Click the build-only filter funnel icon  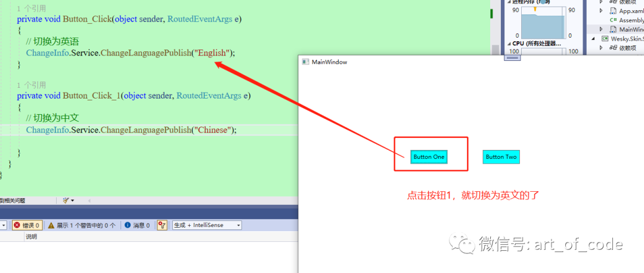pos(162,225)
